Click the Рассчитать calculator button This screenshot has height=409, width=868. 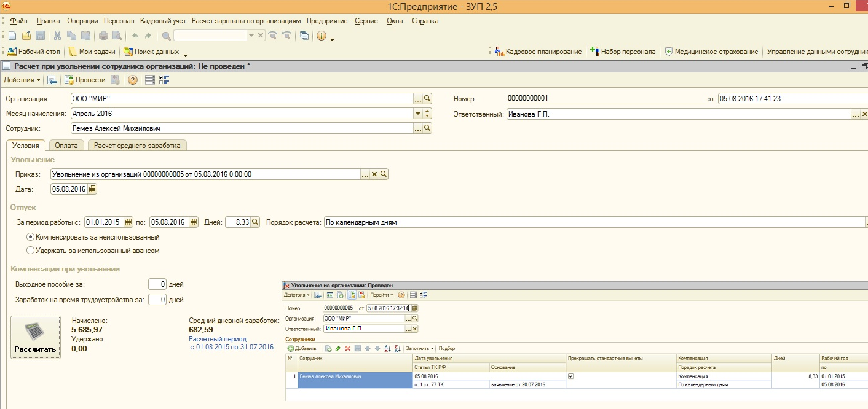36,337
